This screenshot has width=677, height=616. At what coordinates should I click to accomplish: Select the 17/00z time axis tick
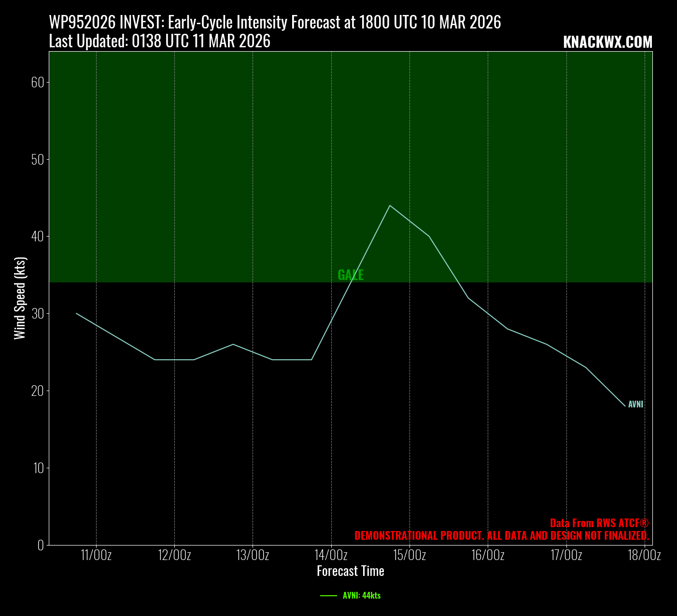[x=566, y=555]
